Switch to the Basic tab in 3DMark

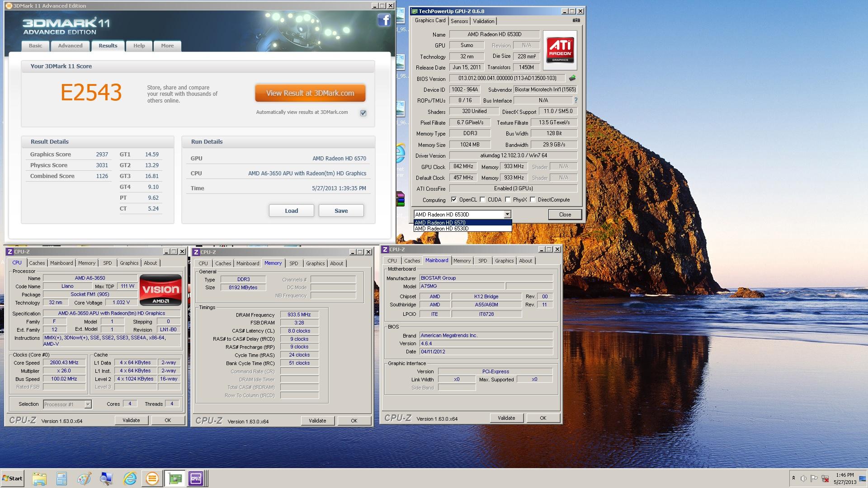point(35,46)
